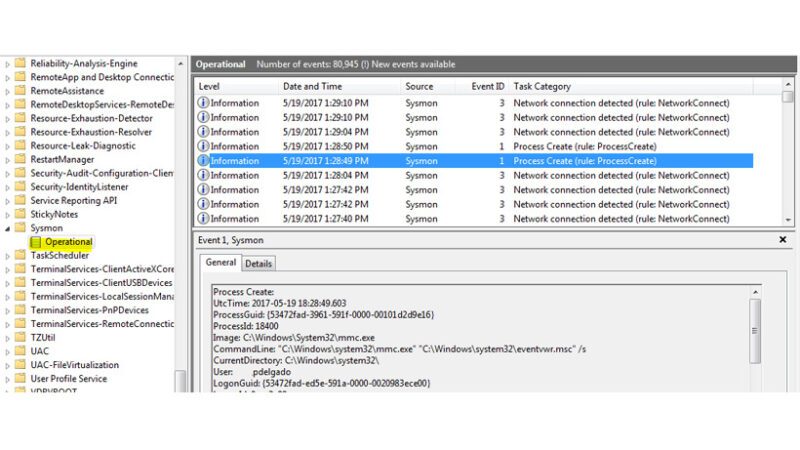Close the Event 1, Sysmon preview pane
The height and width of the screenshot is (450, 800).
(783, 239)
